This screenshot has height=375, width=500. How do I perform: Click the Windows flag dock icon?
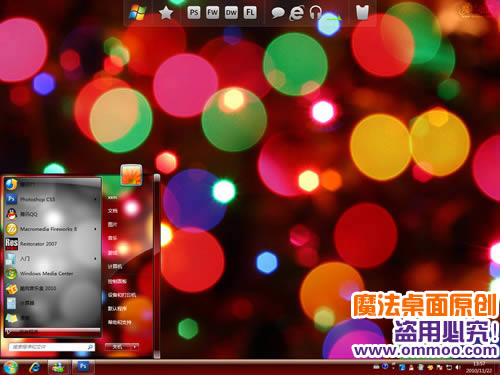[137, 13]
